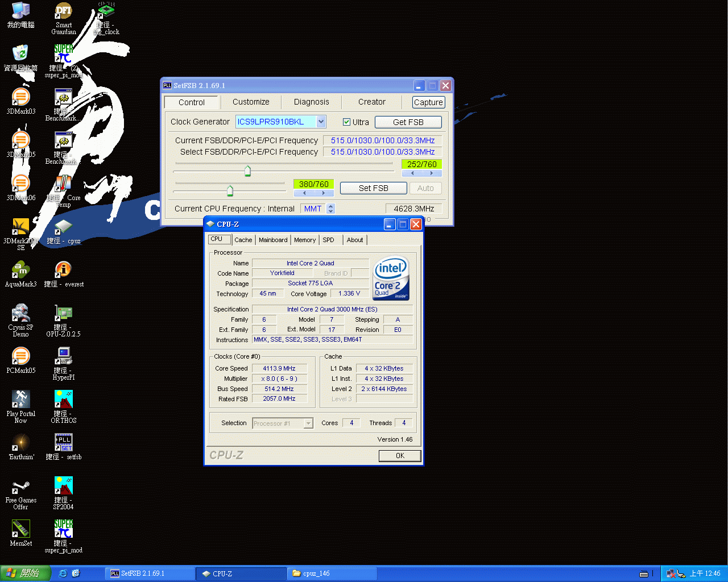The height and width of the screenshot is (582, 728).
Task: Launch the 3DMark05 desktop icon
Action: tap(21, 144)
